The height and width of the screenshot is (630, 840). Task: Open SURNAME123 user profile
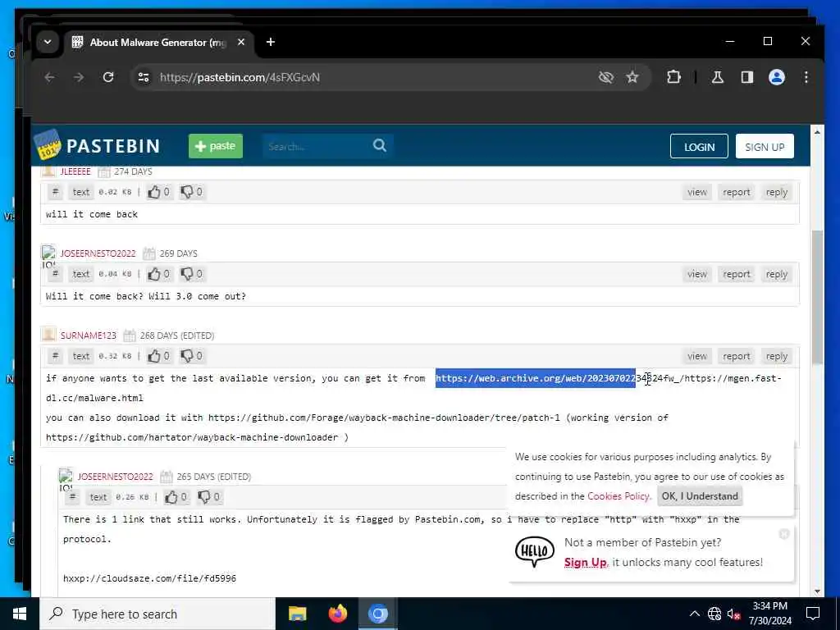click(88, 336)
